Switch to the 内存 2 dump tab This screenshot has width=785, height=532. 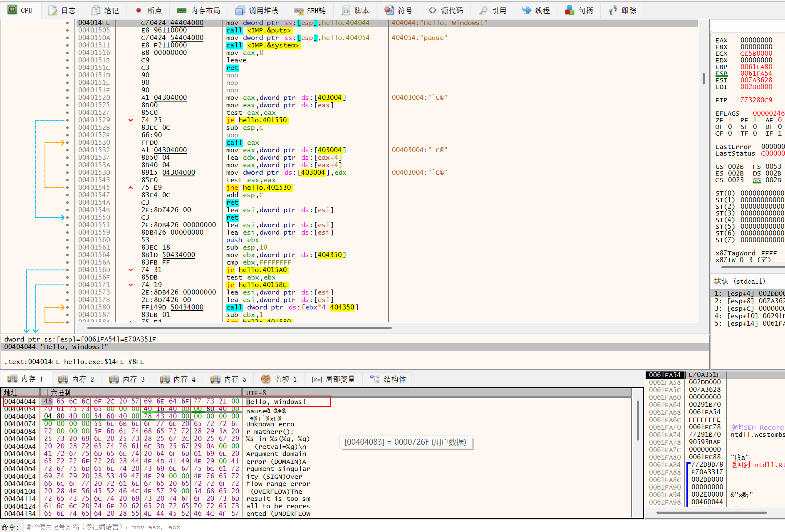76,379
